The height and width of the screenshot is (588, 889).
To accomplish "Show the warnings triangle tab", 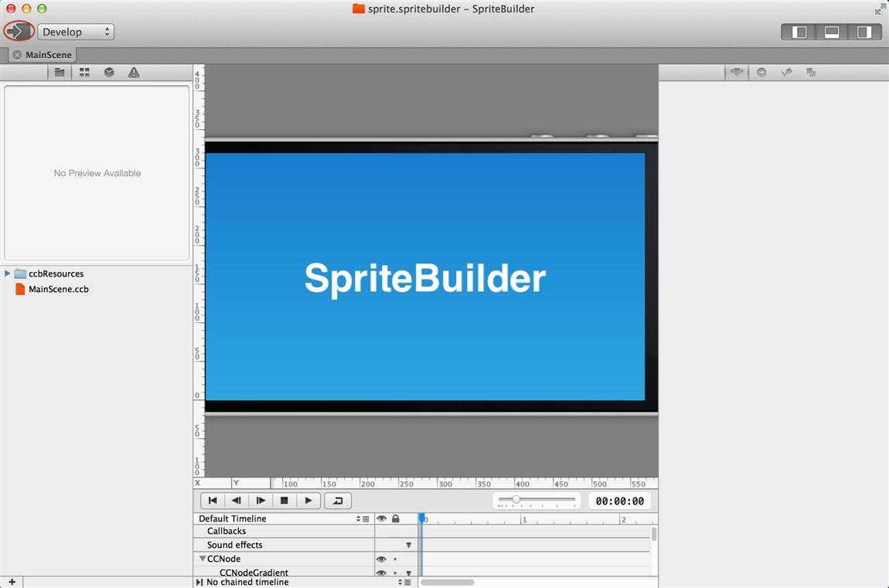I will pyautogui.click(x=134, y=72).
